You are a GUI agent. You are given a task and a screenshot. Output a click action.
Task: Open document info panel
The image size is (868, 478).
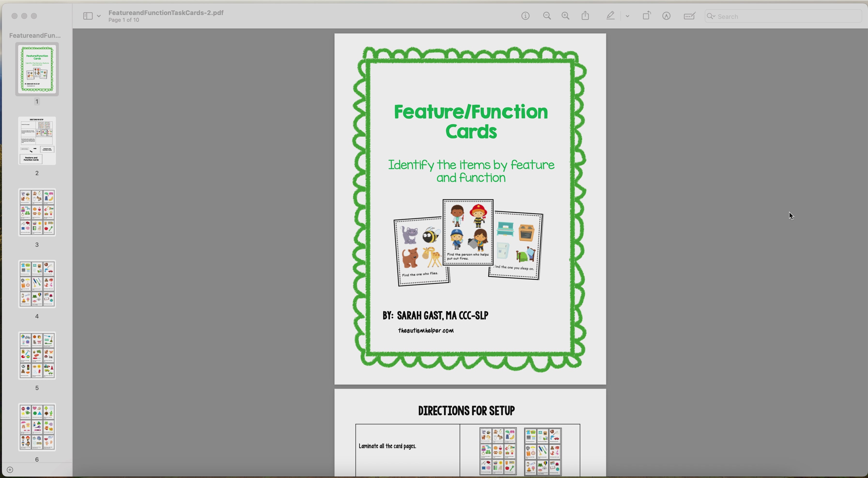(x=525, y=15)
